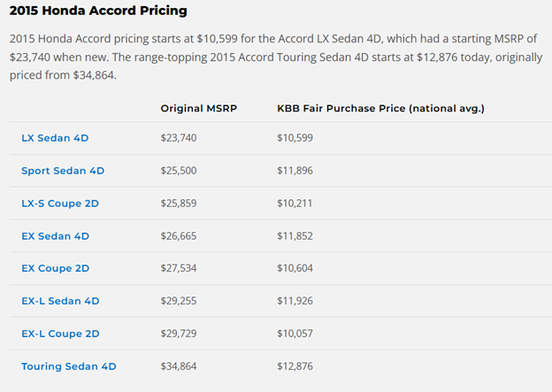Go to the EX Coupe 2D page
This screenshot has height=392, width=552.
(x=55, y=268)
